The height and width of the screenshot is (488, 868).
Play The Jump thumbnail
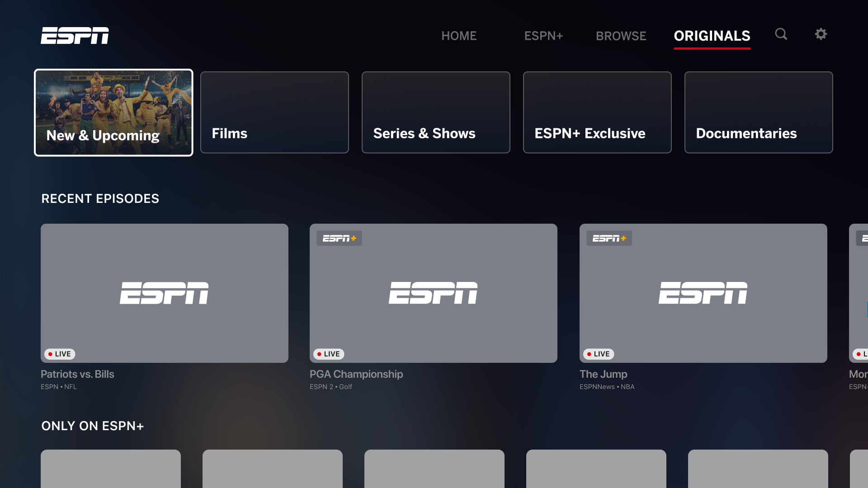click(x=703, y=293)
